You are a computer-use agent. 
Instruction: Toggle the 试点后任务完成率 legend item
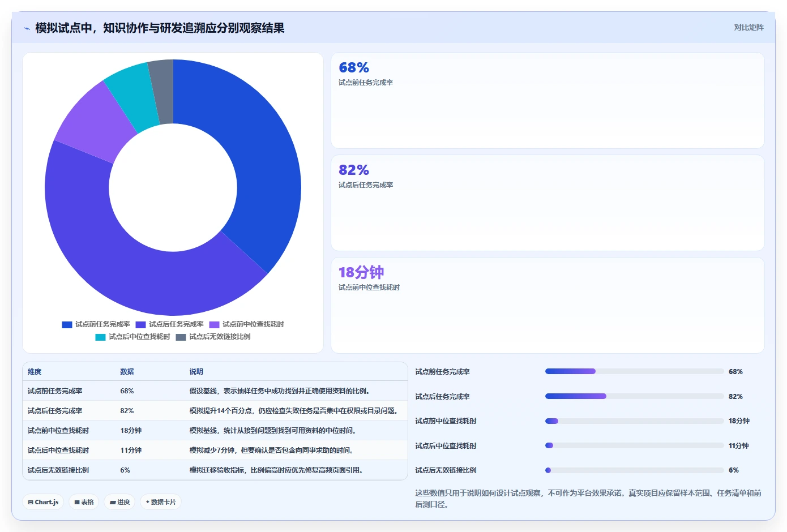169,324
